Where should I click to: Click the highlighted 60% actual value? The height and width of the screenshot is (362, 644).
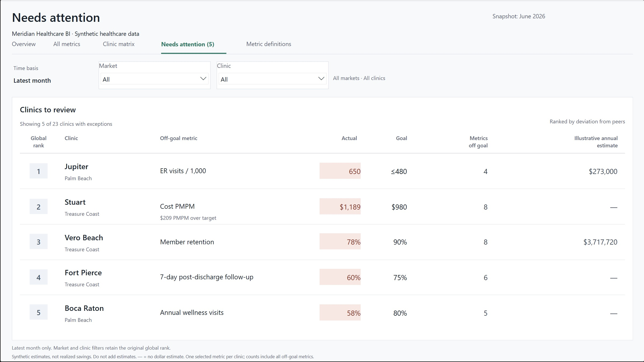340,277
